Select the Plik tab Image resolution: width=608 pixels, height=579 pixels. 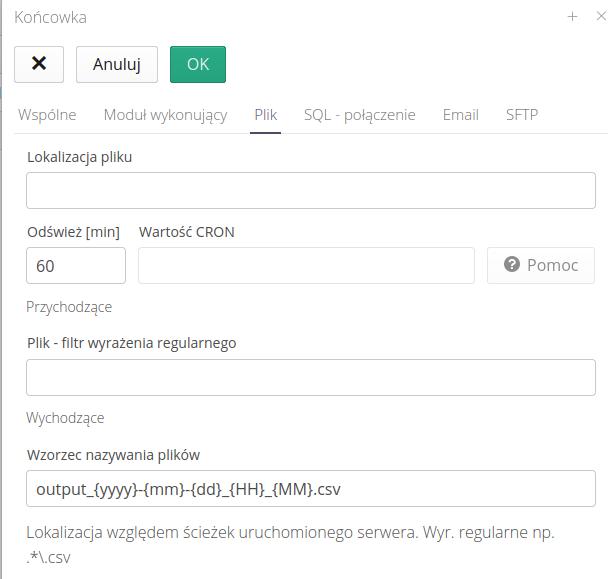click(265, 115)
